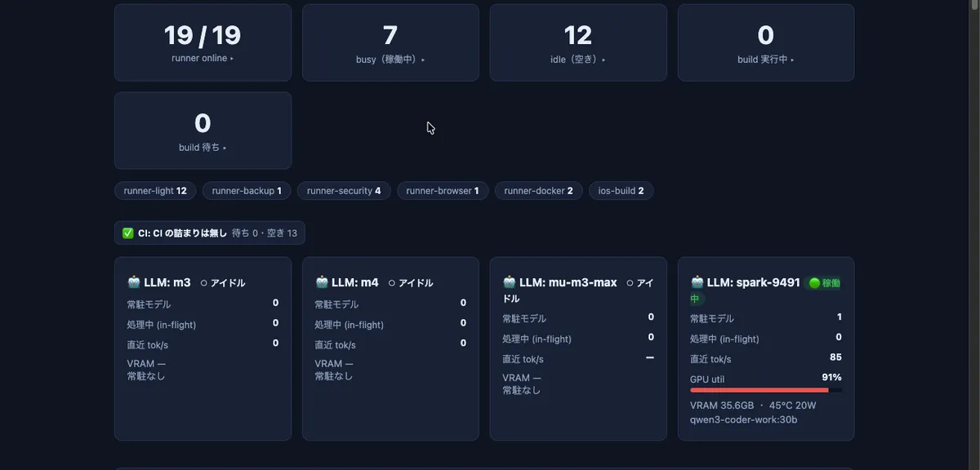980x470 pixels.
Task: Click 常駐モデル row in spark-9491 card
Action: pos(766,318)
